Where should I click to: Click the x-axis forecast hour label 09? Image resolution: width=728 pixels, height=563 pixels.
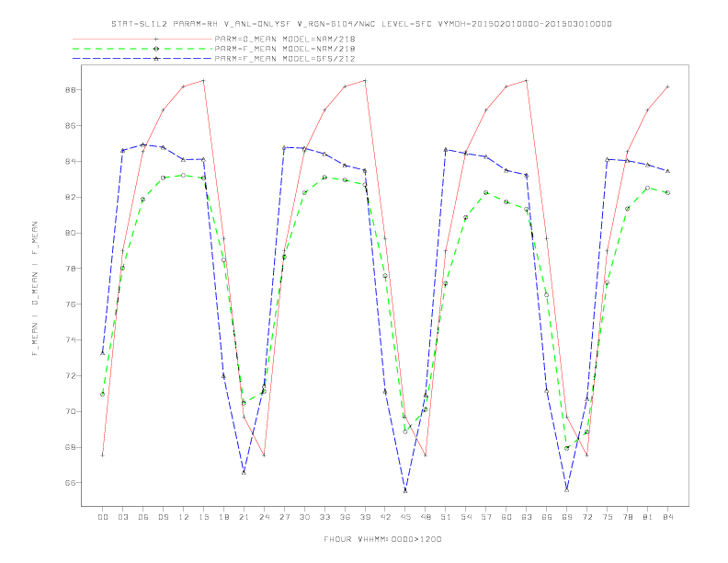[x=163, y=517]
